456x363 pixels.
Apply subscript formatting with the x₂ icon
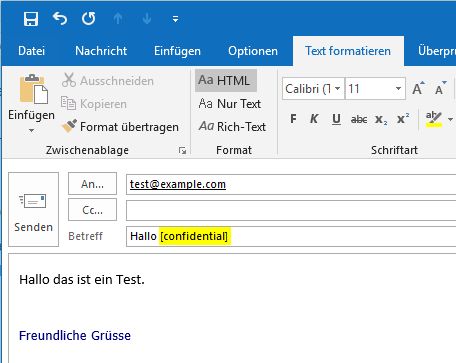click(381, 119)
